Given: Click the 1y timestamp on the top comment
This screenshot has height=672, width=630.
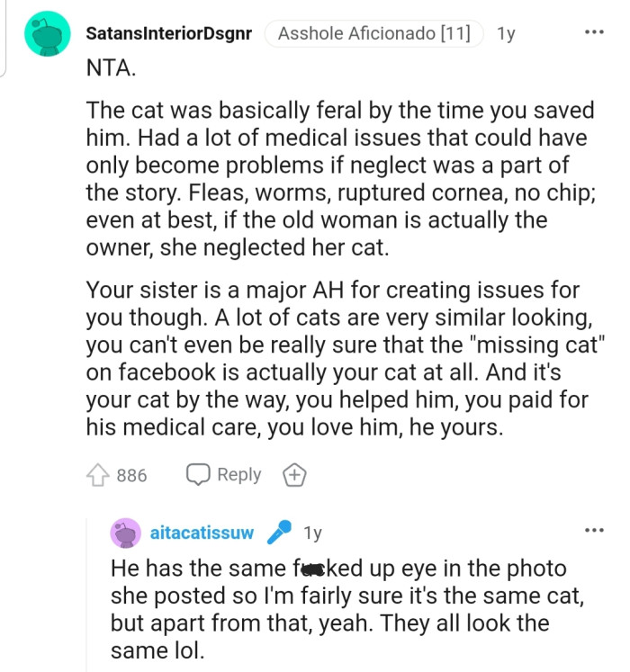Looking at the screenshot, I should [x=506, y=34].
